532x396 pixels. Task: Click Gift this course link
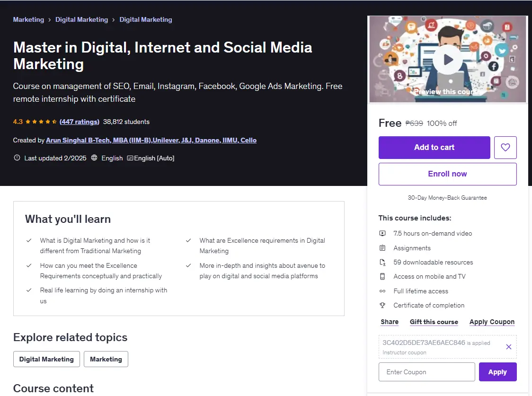pyautogui.click(x=434, y=322)
